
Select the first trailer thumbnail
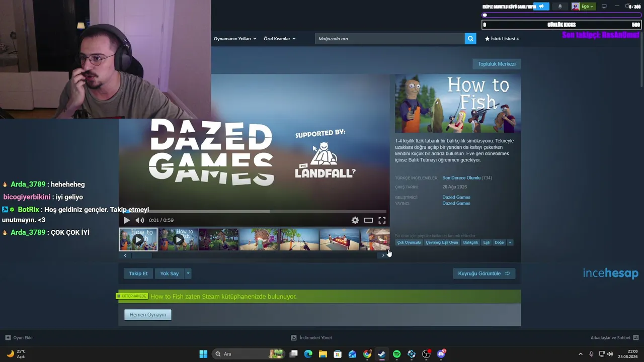pyautogui.click(x=138, y=239)
